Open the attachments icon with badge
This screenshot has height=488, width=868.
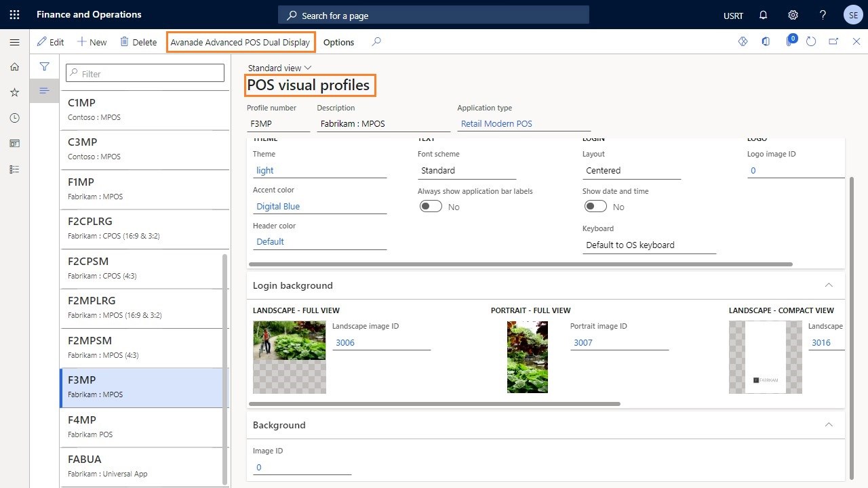pyautogui.click(x=790, y=41)
